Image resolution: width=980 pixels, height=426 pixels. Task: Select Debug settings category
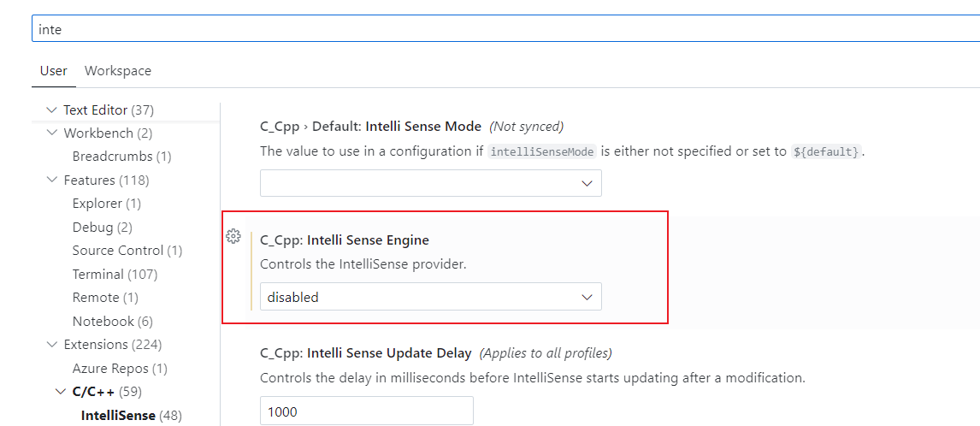103,227
